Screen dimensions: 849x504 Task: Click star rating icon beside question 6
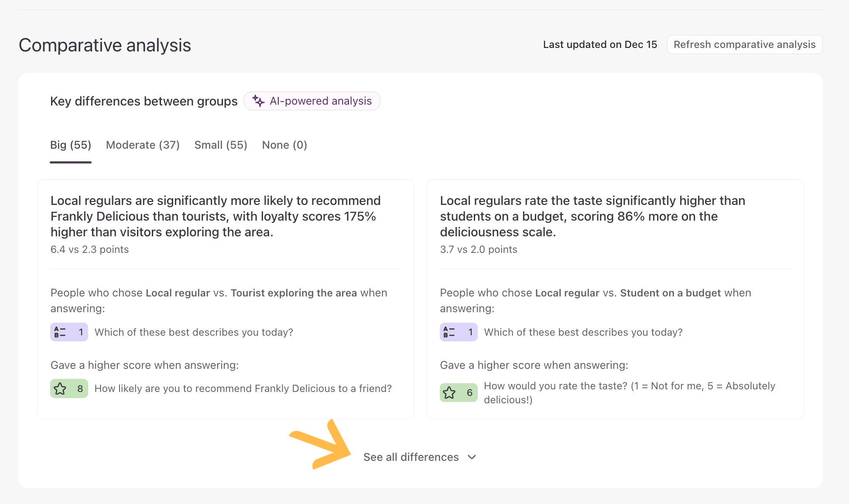[449, 393]
